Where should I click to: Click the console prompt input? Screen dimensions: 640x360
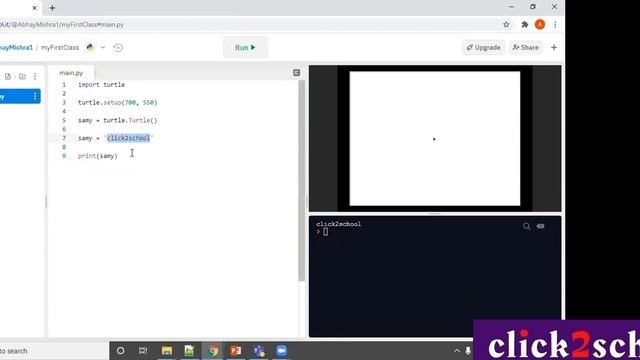[x=325, y=232]
